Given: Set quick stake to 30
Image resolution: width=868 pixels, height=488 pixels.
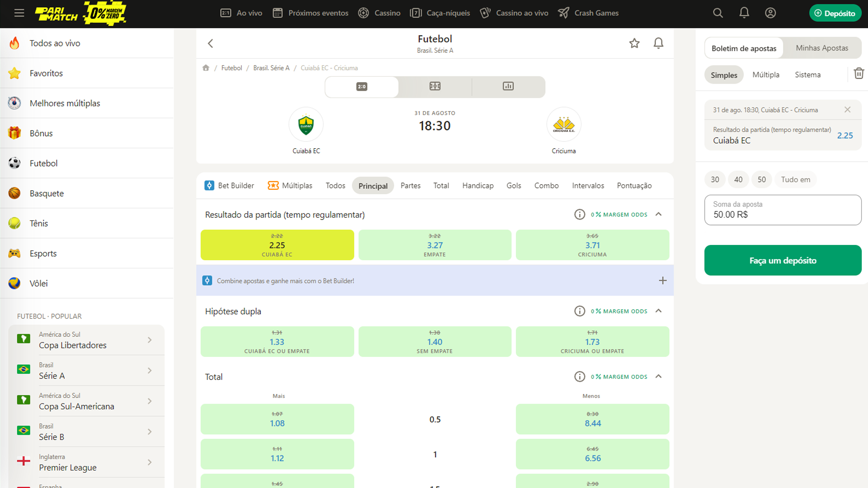Looking at the screenshot, I should pyautogui.click(x=715, y=179).
